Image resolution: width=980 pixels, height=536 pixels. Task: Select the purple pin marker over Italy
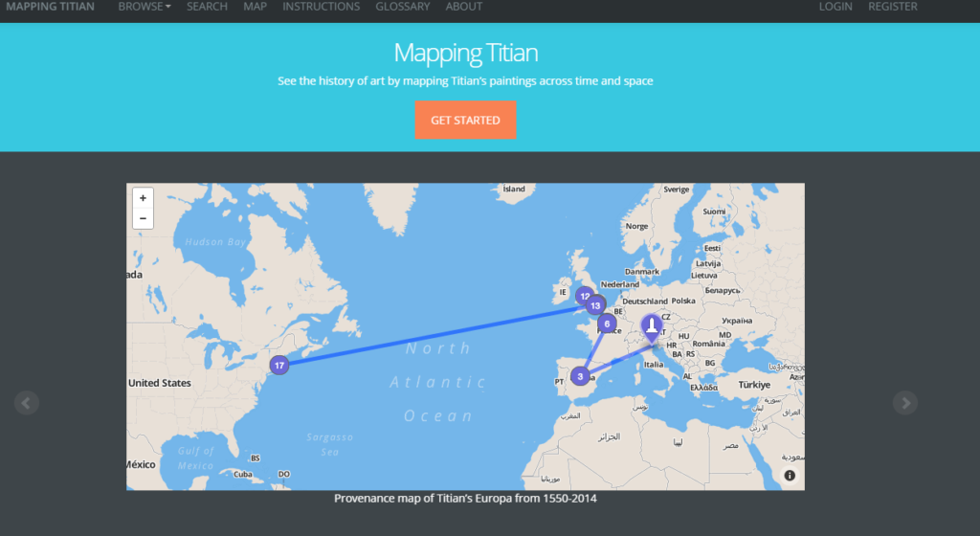coord(652,326)
